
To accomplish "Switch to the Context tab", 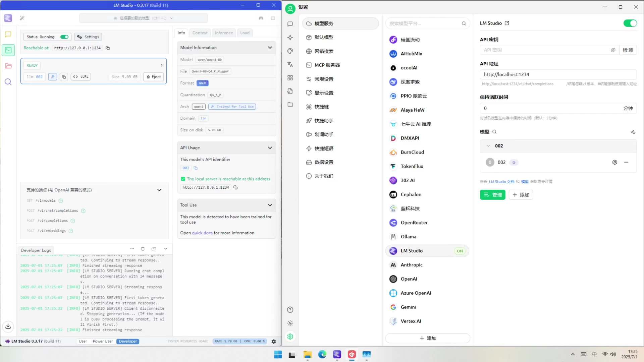I will click(200, 33).
